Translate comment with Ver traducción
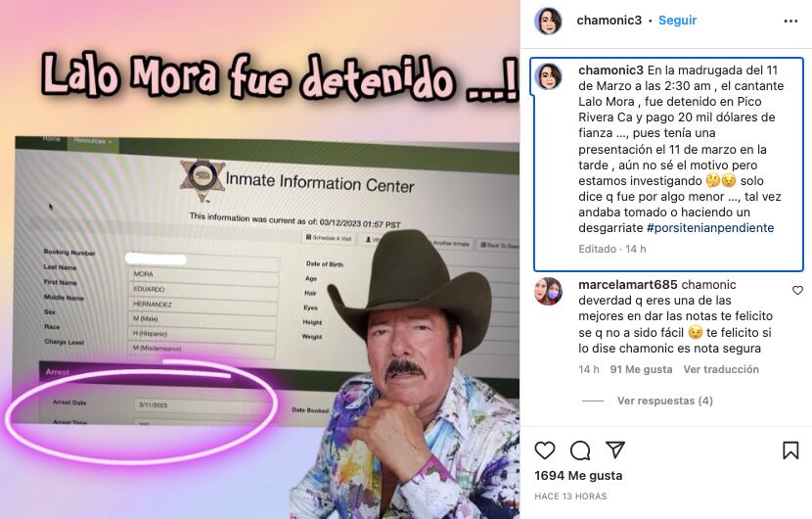The width and height of the screenshot is (812, 519). tap(721, 369)
